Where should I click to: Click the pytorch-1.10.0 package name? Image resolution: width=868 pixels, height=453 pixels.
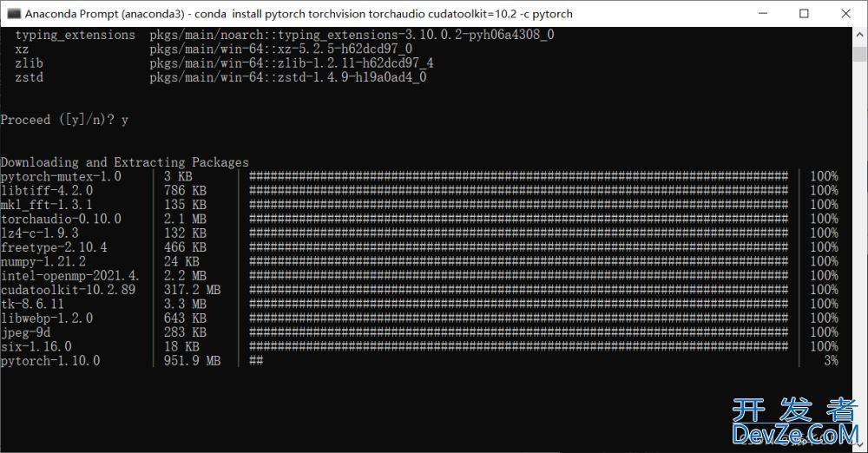pyautogui.click(x=50, y=361)
